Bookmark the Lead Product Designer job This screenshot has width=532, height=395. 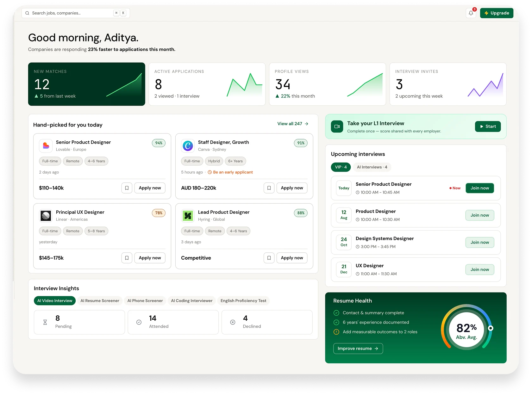point(269,258)
